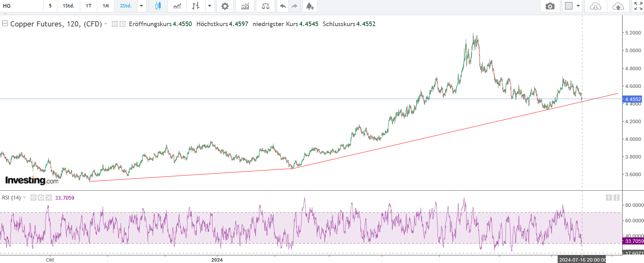Click the HG symbol input field
Viewport: 644px width, 263px height.
[x=21, y=6]
